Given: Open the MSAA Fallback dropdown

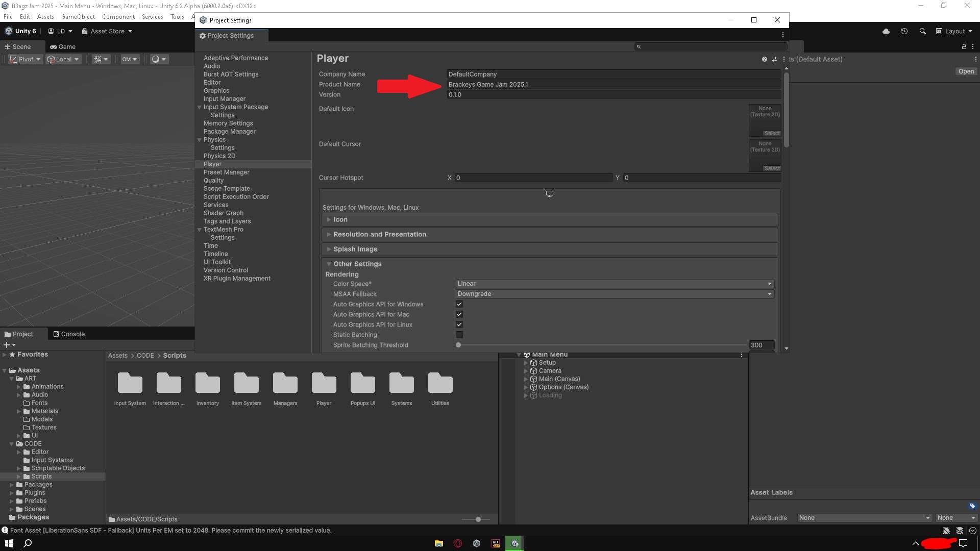Looking at the screenshot, I should tap(615, 294).
